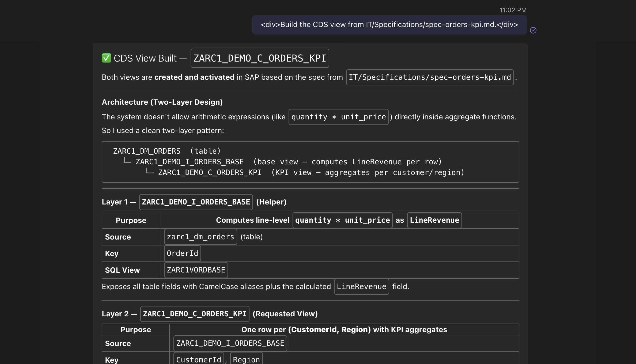Click the IT/Specifications/spec-orders-kpi.md code chip in the reply

tap(430, 77)
